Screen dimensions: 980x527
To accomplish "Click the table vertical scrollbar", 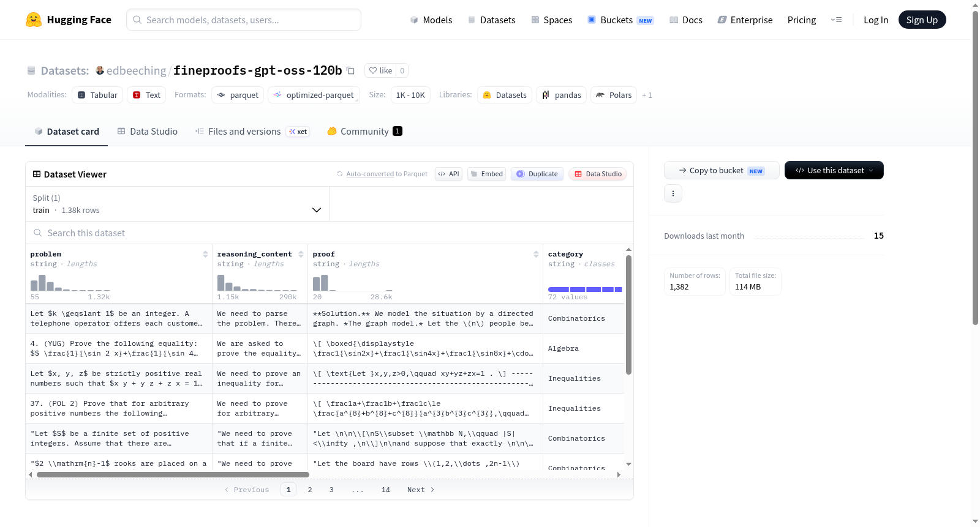I will (628, 315).
